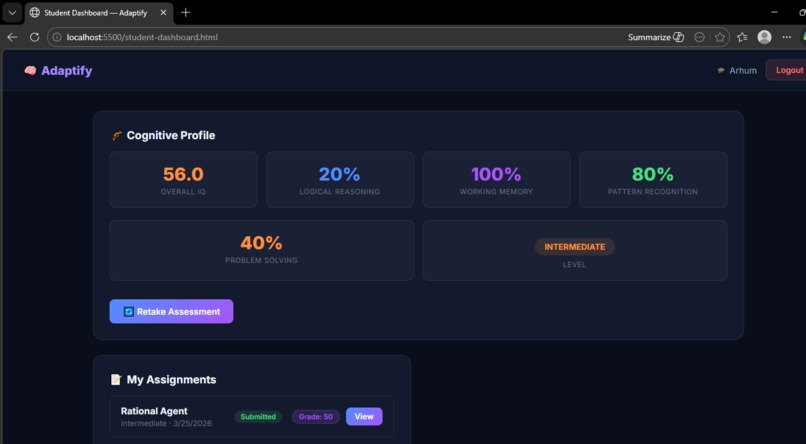Select the Student Dashboard — Adaptify tab

tap(99, 12)
